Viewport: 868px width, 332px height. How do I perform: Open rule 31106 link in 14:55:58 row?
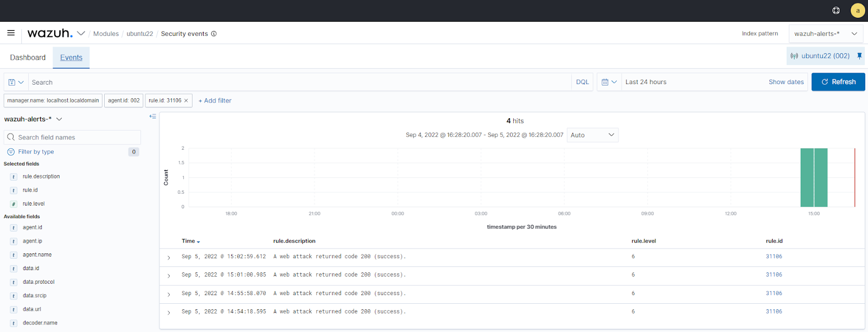pyautogui.click(x=774, y=293)
